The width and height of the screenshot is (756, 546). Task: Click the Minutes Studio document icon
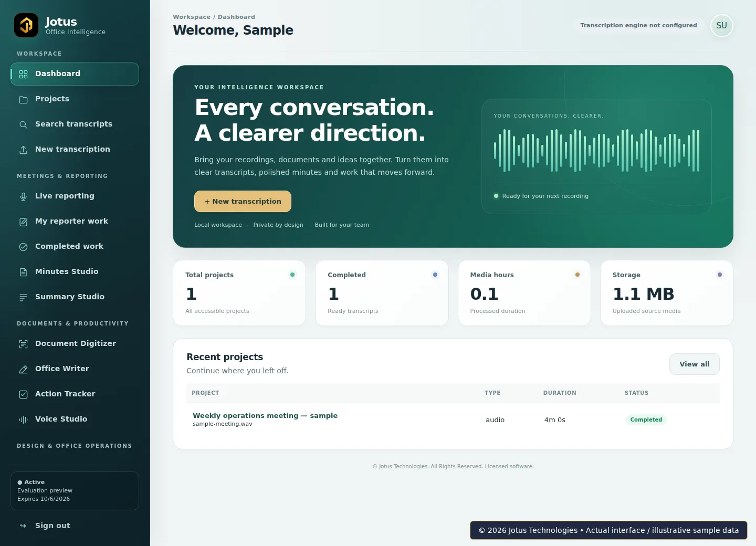23,272
